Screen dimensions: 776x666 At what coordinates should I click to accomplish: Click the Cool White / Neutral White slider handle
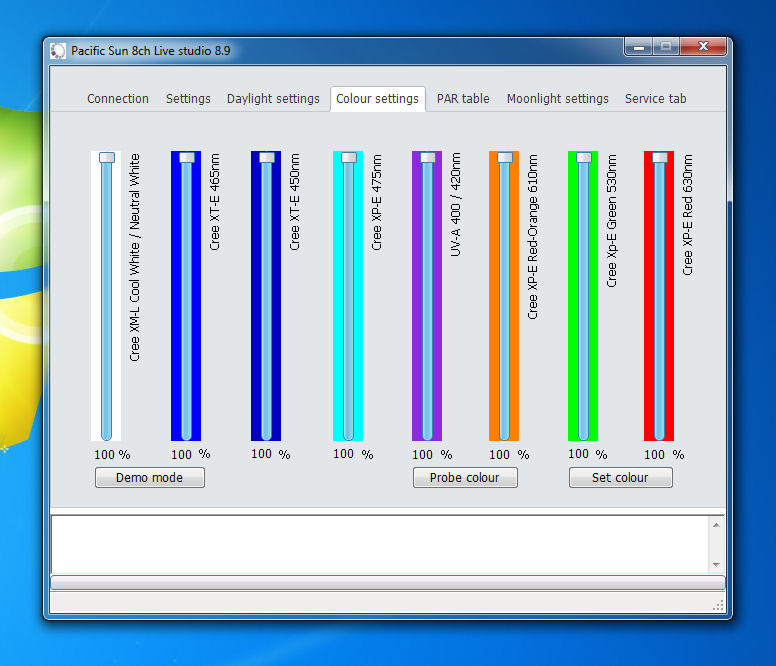(106, 157)
